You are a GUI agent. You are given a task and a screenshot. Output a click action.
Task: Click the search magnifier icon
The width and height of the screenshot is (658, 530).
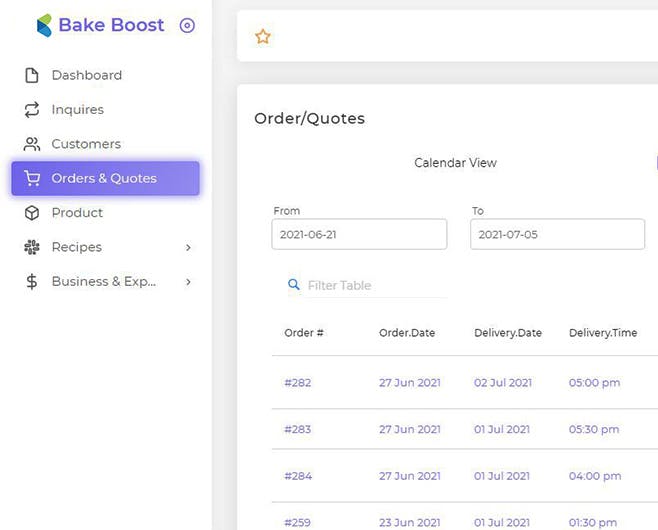(294, 285)
